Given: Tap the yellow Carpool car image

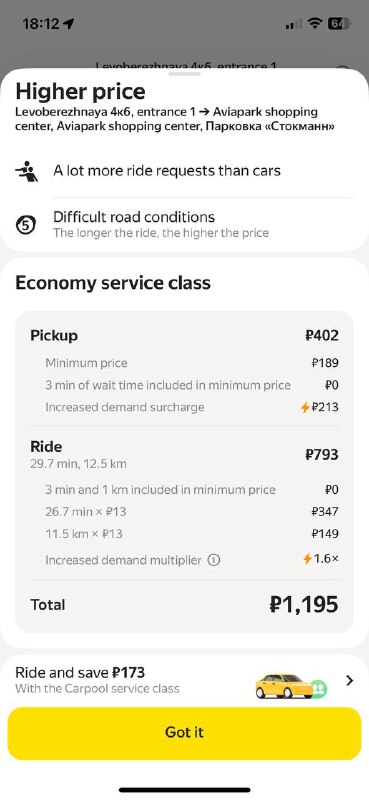Looking at the screenshot, I should point(291,686).
